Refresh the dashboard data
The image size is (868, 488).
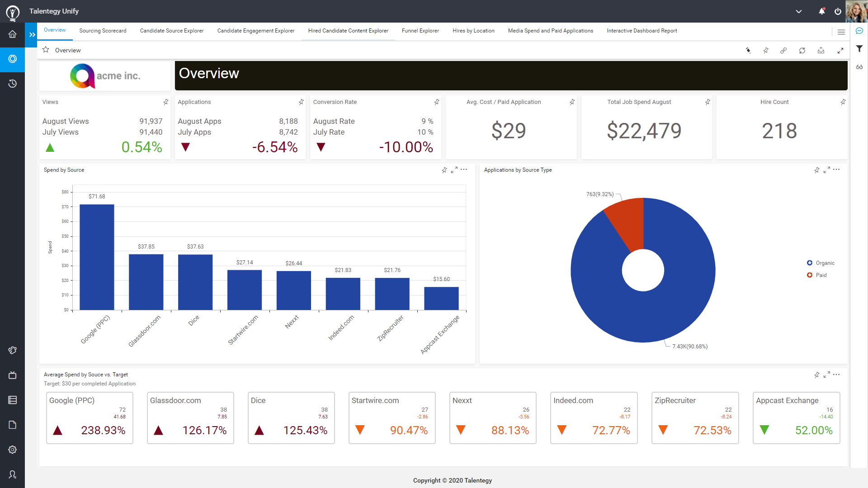pyautogui.click(x=802, y=51)
